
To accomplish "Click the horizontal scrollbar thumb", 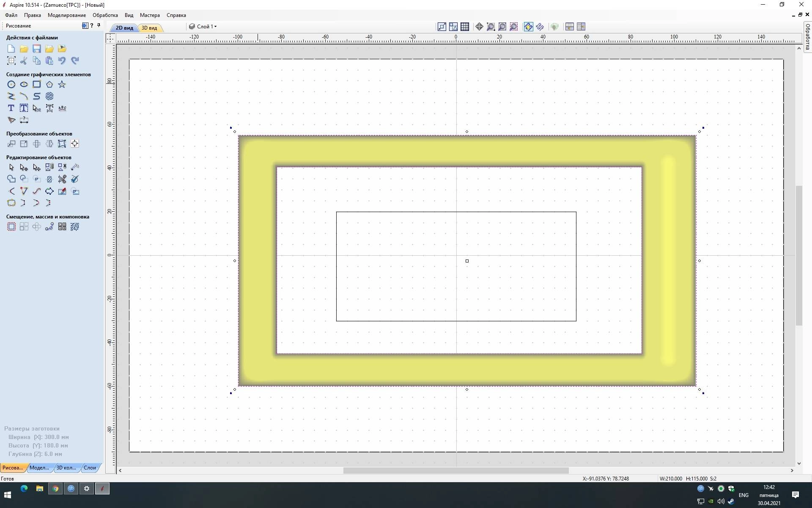I will [x=456, y=470].
